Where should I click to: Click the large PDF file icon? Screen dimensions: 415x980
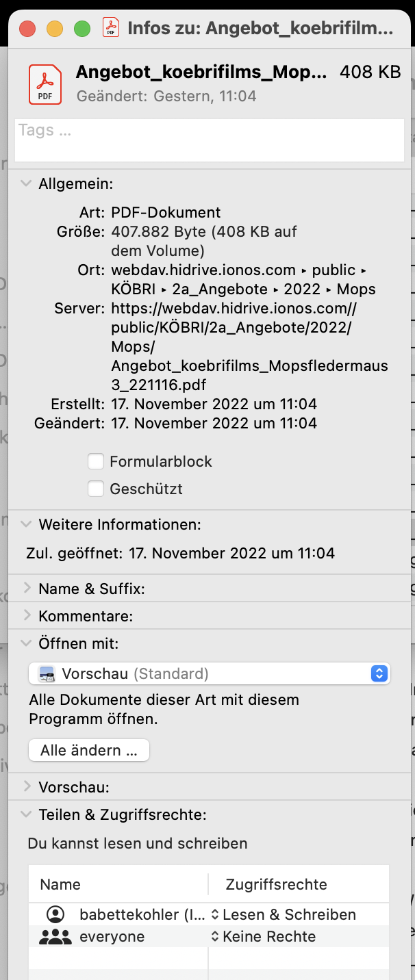click(x=45, y=84)
